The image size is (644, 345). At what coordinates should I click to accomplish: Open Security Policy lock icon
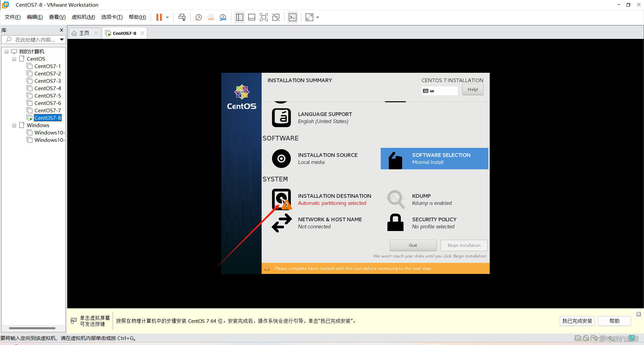click(x=395, y=222)
